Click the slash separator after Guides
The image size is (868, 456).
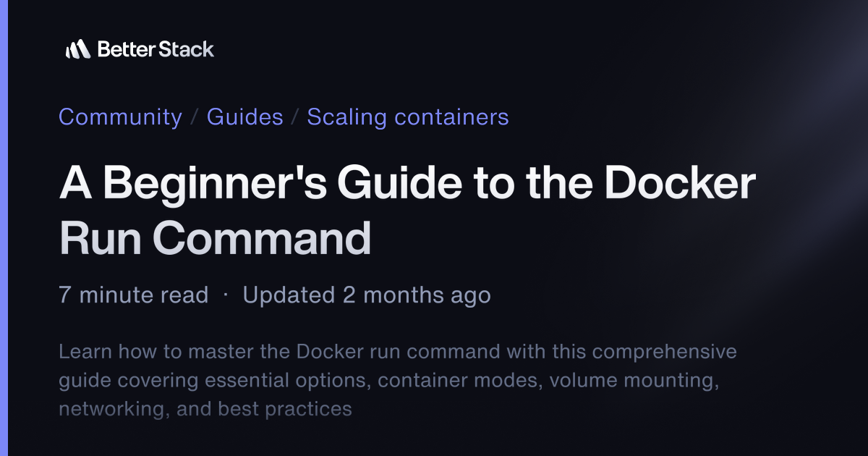pyautogui.click(x=295, y=117)
